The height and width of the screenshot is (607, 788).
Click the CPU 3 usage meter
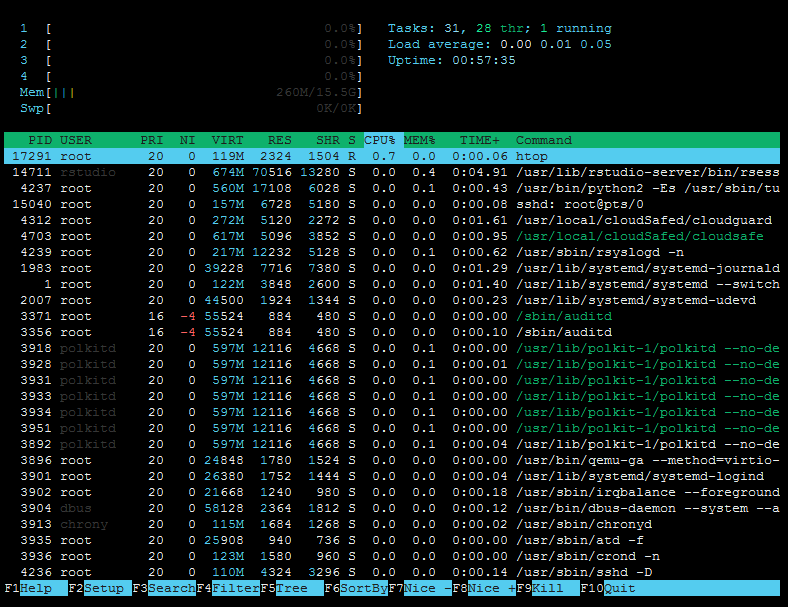tap(191, 61)
